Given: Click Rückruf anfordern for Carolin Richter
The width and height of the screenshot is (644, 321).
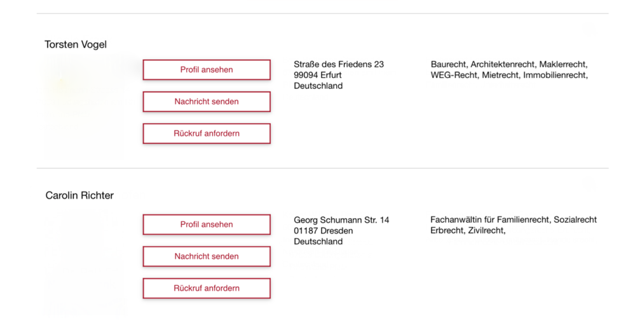Looking at the screenshot, I should click(x=207, y=288).
